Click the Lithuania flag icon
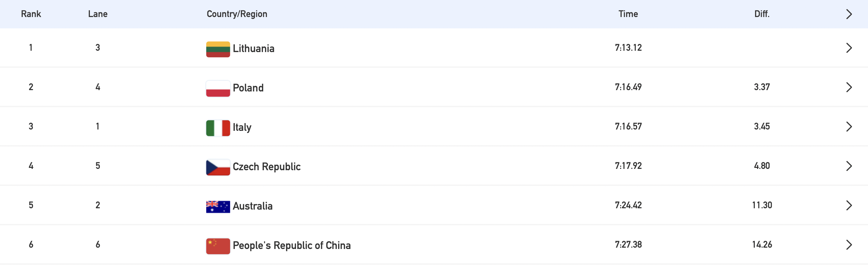 (x=218, y=49)
